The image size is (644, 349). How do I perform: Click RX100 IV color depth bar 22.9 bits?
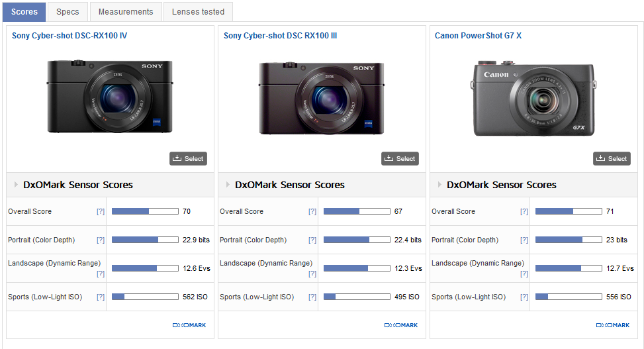[x=145, y=240]
